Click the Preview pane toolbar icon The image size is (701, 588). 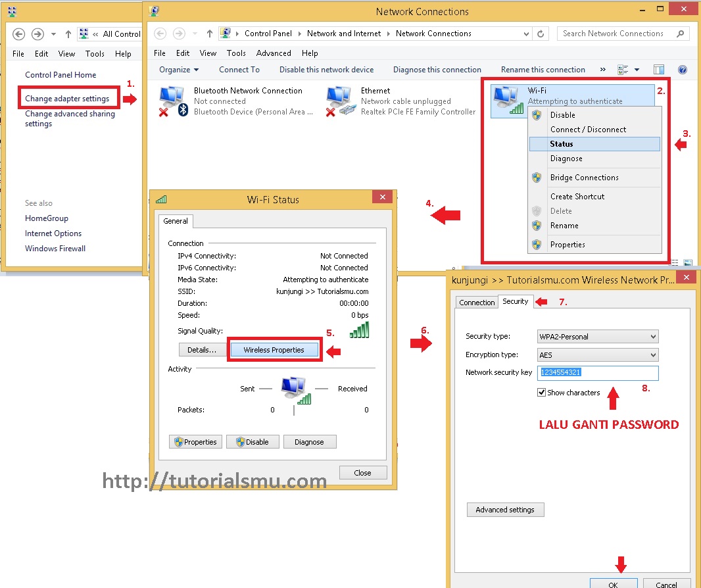(659, 69)
